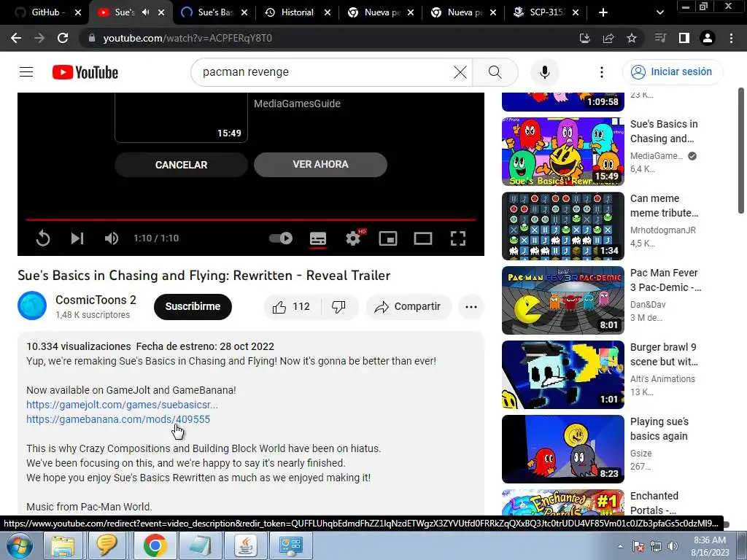This screenshot has width=747, height=560.
Task: Share the video via Compartir
Action: point(408,307)
